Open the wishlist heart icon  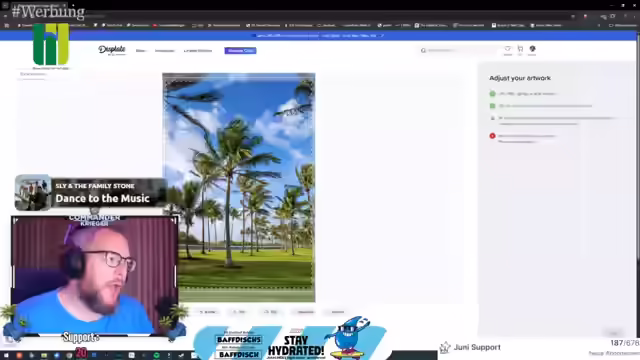click(507, 49)
